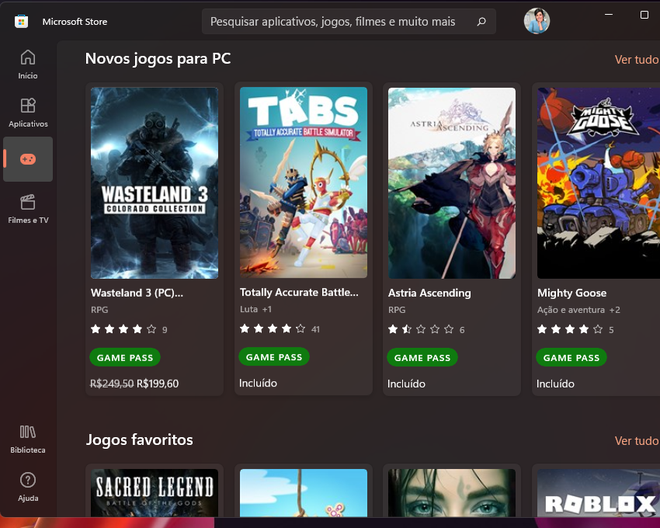
Task: Open the user profile avatar
Action: click(x=537, y=21)
